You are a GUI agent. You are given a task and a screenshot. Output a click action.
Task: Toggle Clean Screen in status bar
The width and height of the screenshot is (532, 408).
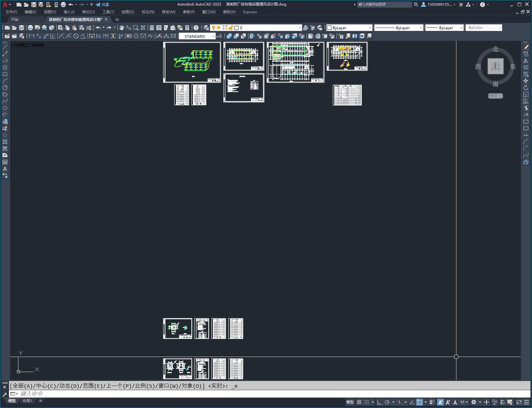(519, 402)
